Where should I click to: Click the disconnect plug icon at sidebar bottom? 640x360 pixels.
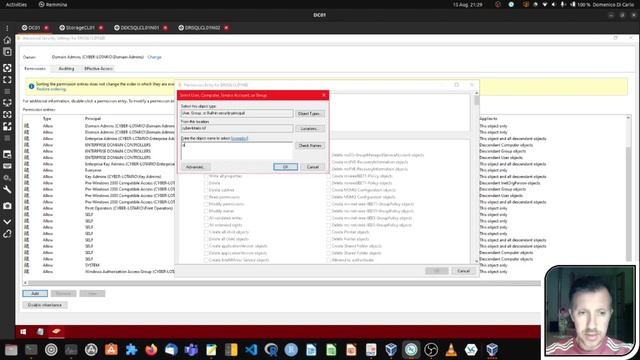(7, 234)
